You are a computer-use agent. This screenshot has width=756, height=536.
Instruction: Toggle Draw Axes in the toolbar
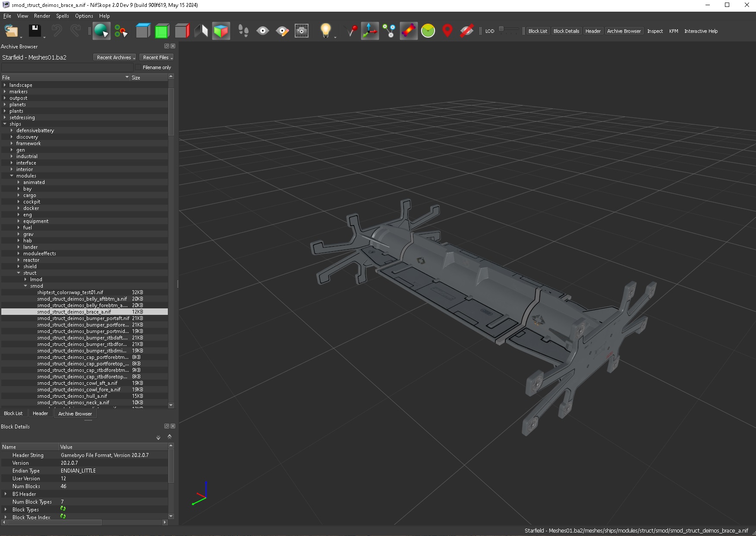tap(370, 31)
